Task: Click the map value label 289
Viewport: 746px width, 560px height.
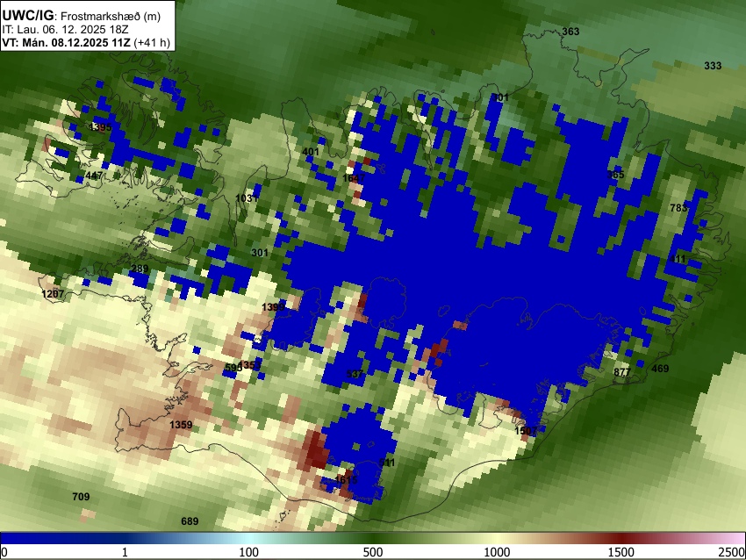Action: pos(140,269)
